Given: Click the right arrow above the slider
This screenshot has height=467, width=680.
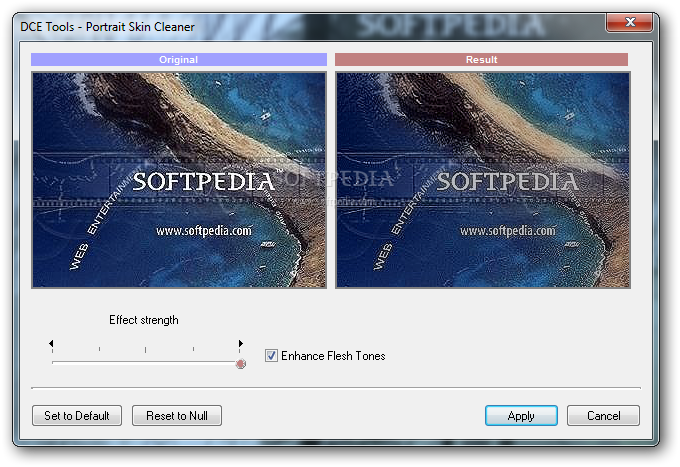Looking at the screenshot, I should (x=241, y=343).
